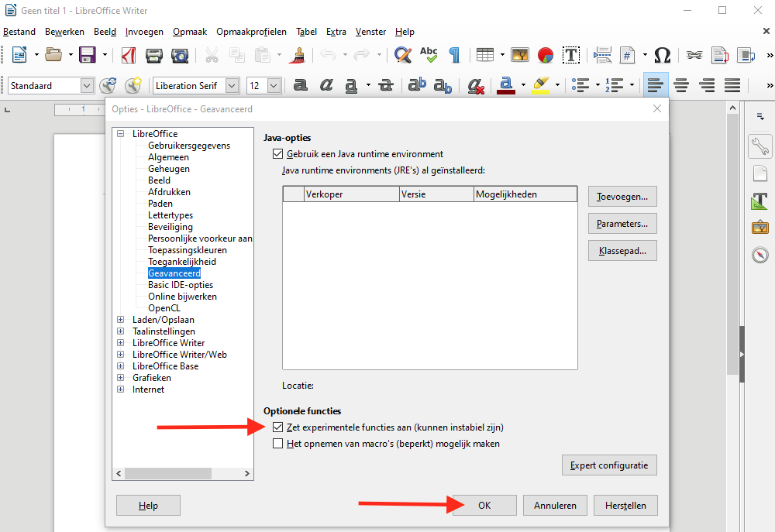Click the Print document icon
Viewport: 775px width, 532px height.
[154, 55]
